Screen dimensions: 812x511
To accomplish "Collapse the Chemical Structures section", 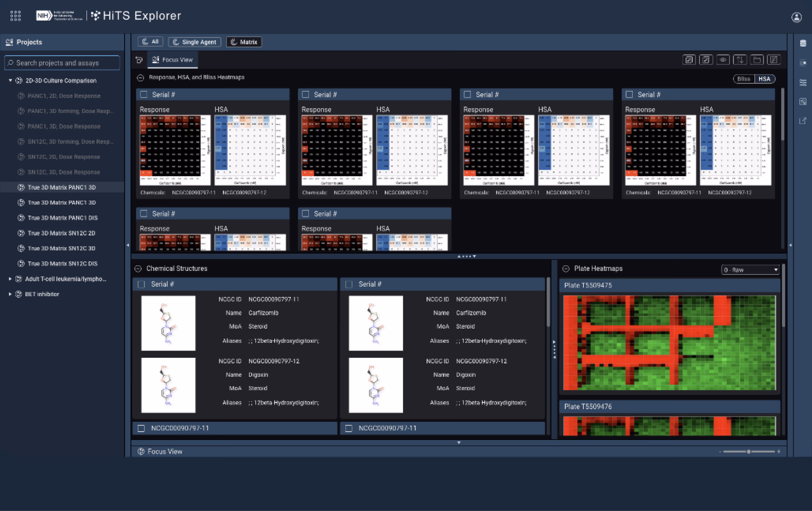I will point(138,269).
